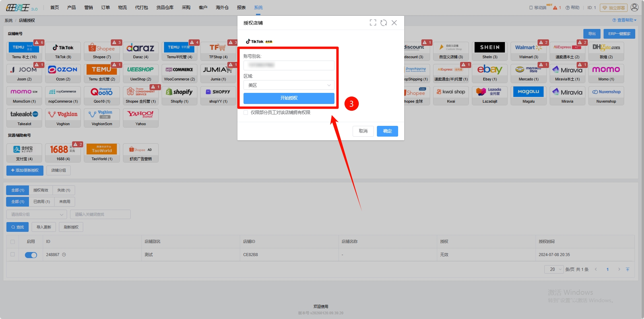
Task: Click the fullscreen icon in the dialog header
Action: pos(373,23)
